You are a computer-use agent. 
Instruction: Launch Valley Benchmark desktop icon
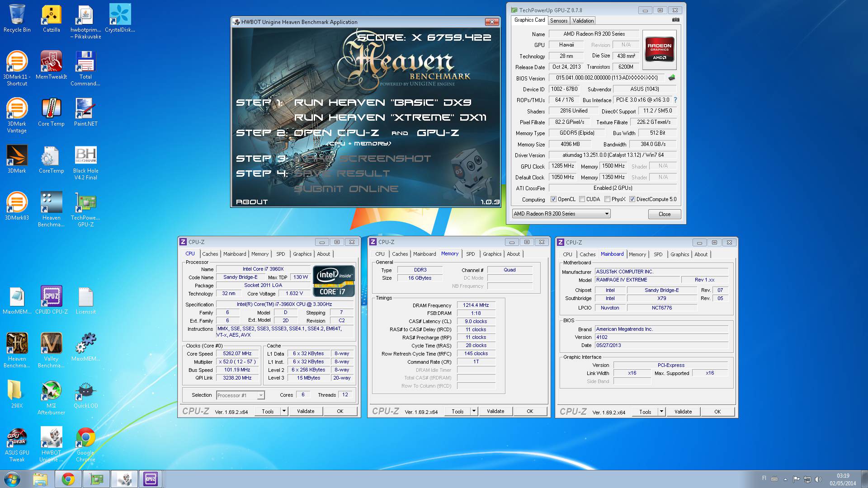point(52,351)
